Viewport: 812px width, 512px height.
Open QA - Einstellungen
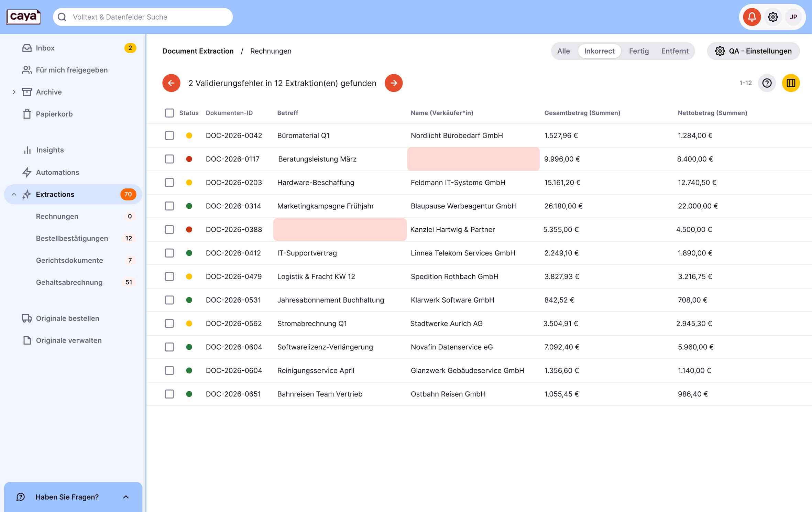pos(753,51)
